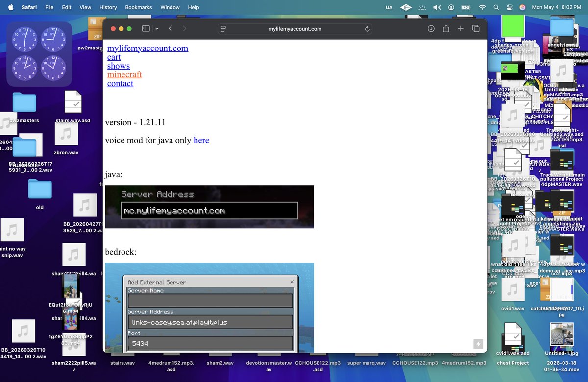Select the cvid1.wav audio file
This screenshot has height=382, width=588.
(513, 289)
